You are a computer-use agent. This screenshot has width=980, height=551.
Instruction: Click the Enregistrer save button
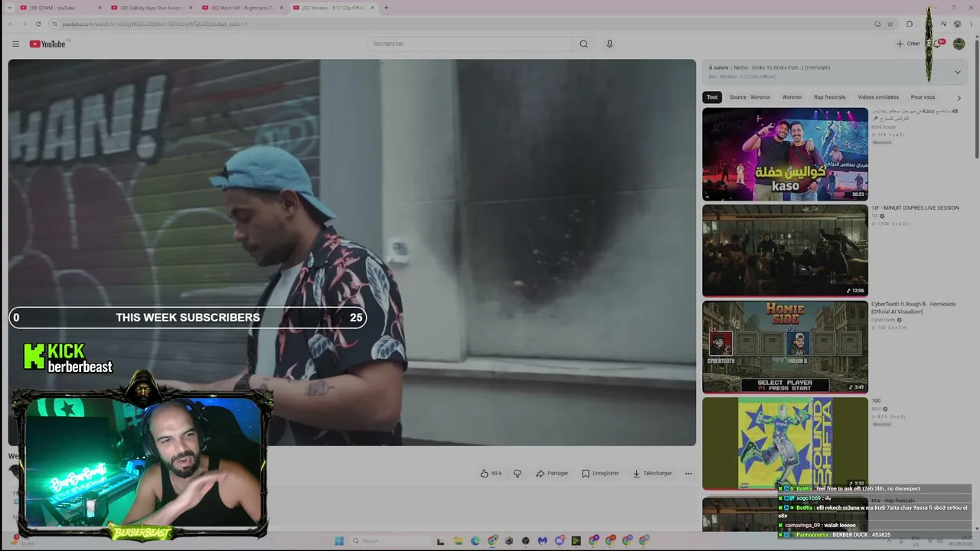[x=600, y=473]
